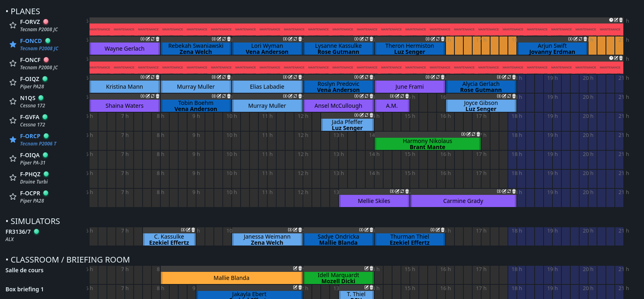
Task: Remove the favorite star from F-ORCP
Action: point(13,140)
